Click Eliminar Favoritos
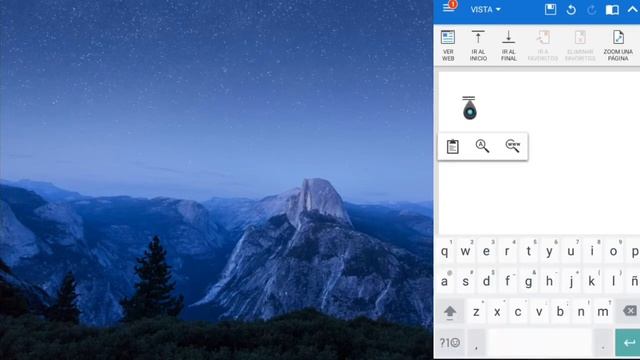640x360 pixels. (580, 45)
